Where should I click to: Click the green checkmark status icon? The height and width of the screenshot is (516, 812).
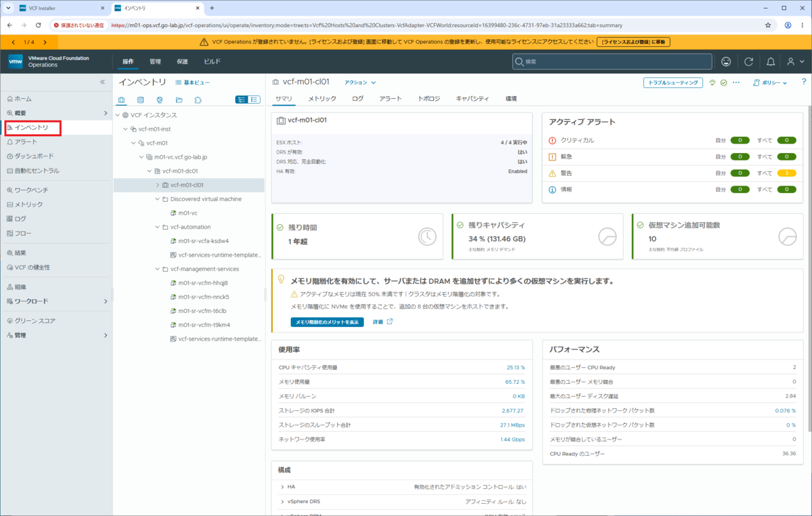pyautogui.click(x=723, y=83)
